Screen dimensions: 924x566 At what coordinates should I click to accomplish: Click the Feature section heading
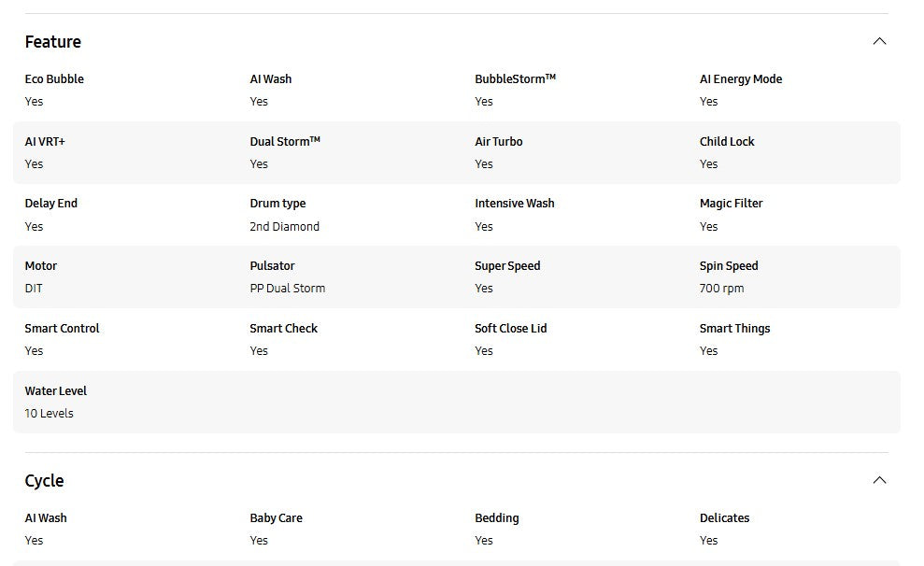coord(53,42)
